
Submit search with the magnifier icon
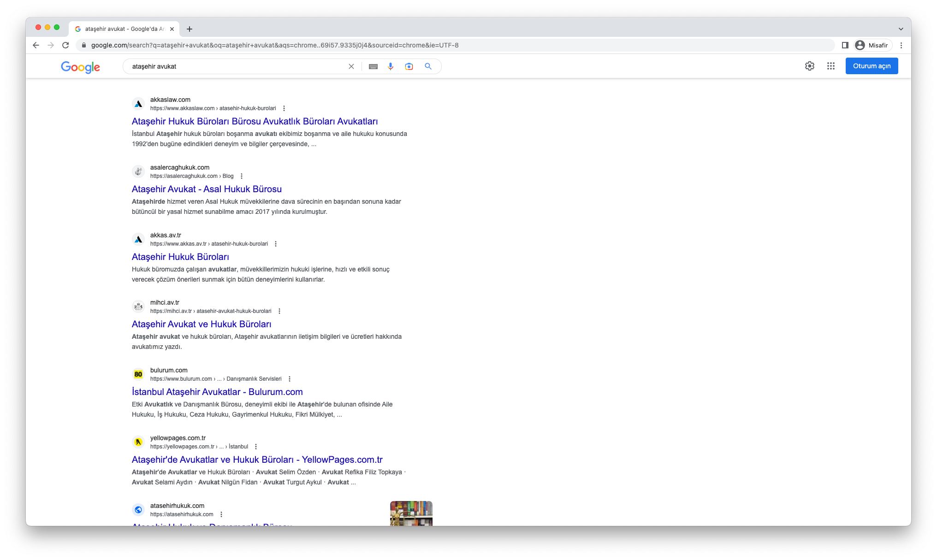click(x=428, y=66)
